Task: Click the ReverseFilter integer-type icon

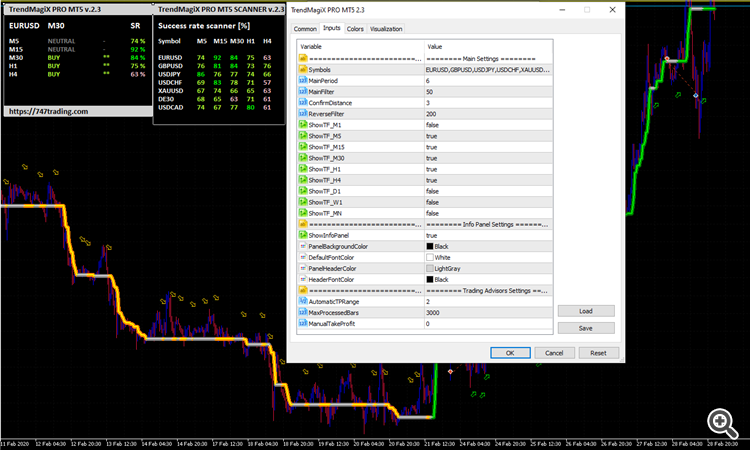Action: [x=303, y=113]
